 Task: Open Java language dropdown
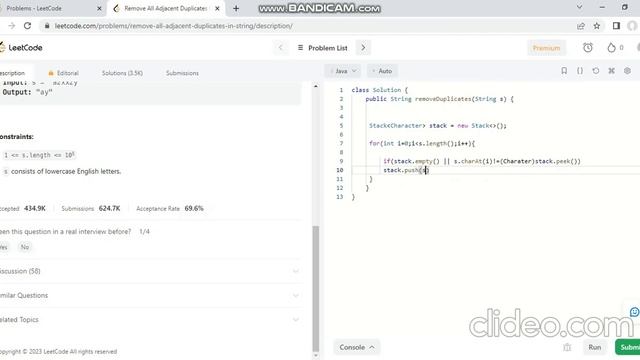[x=343, y=71]
